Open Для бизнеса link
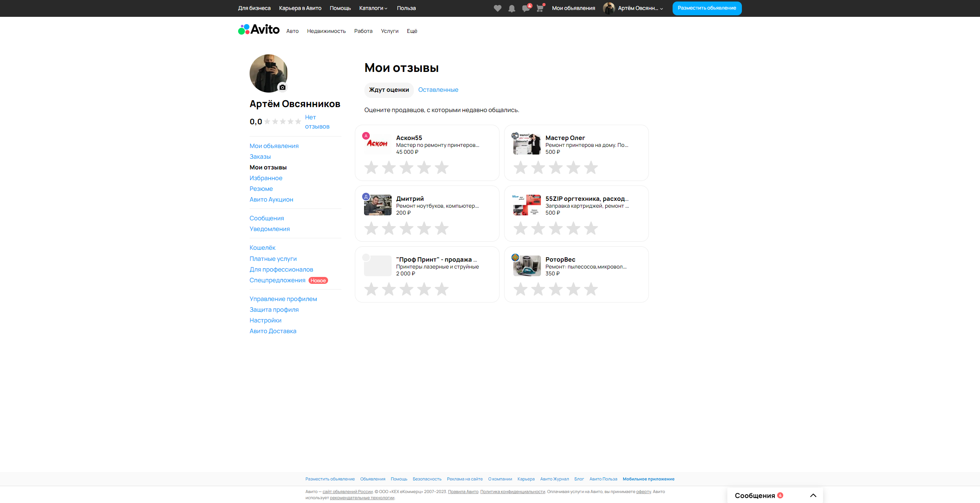This screenshot has height=503, width=980. [254, 8]
